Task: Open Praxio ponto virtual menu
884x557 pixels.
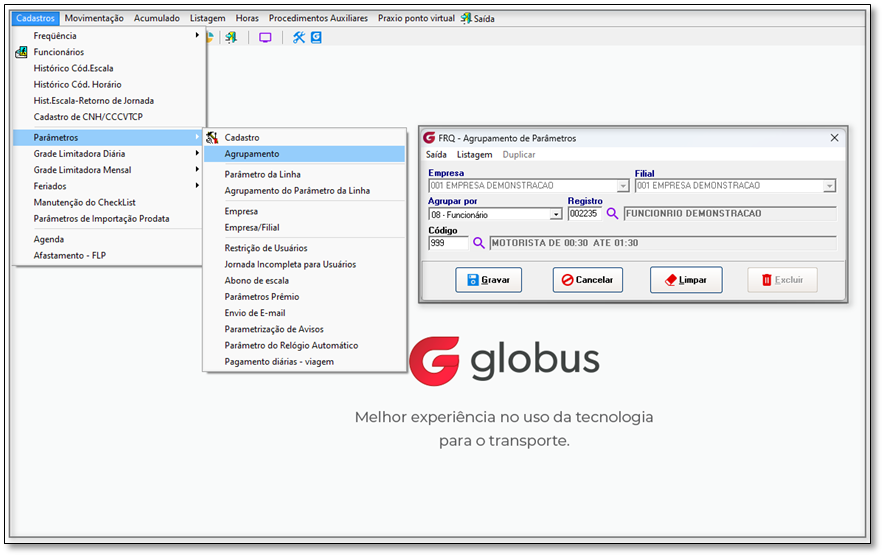Action: point(416,18)
